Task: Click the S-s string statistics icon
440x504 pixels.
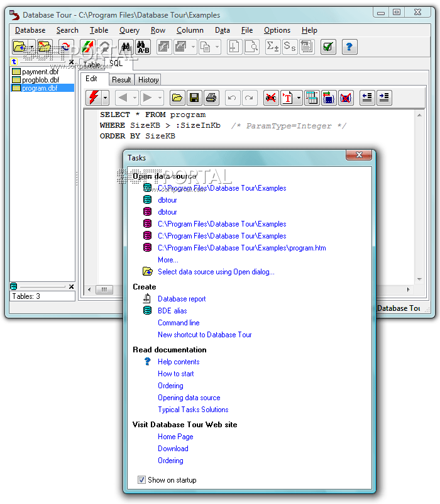Action: pos(290,47)
